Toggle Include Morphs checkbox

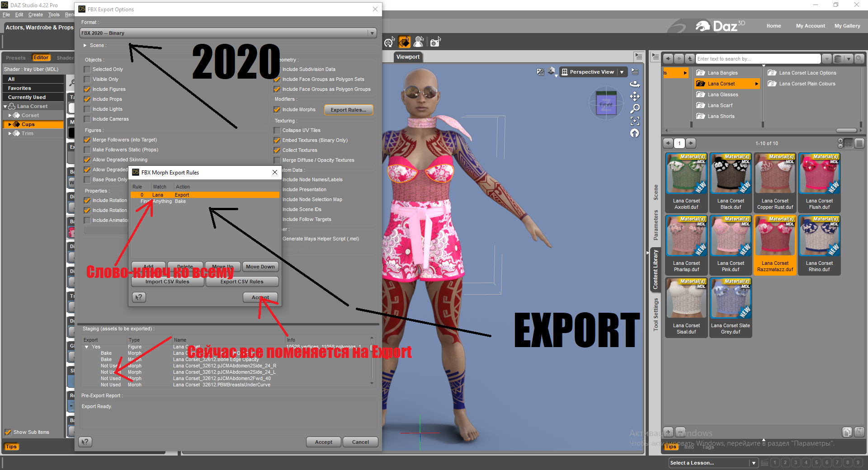pos(277,110)
